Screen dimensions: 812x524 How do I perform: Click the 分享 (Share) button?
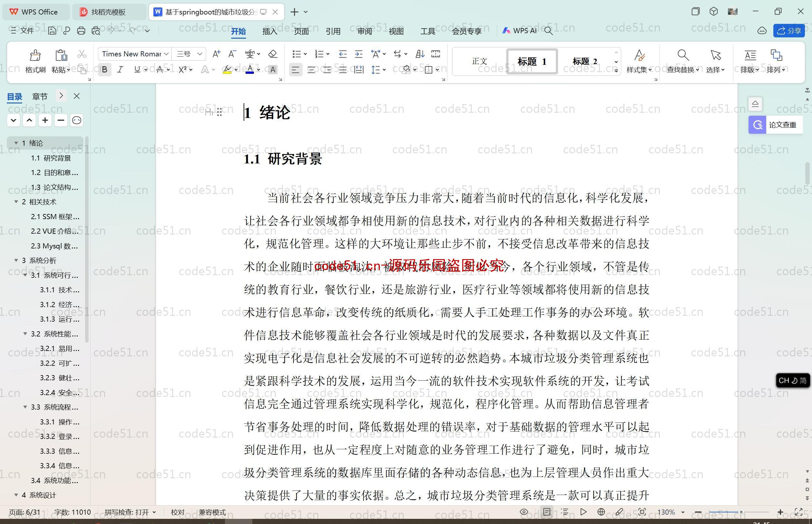[x=789, y=31]
